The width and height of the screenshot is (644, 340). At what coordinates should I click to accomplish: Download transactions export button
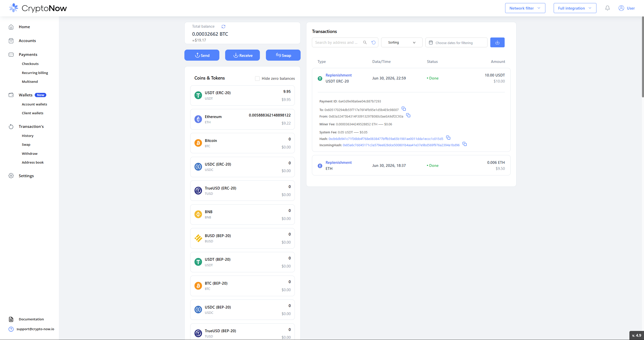point(497,43)
